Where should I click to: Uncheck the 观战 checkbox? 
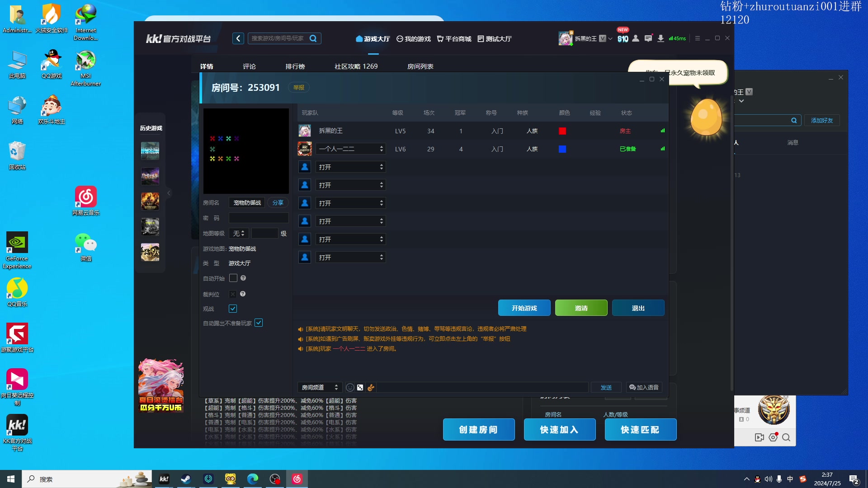(233, 309)
